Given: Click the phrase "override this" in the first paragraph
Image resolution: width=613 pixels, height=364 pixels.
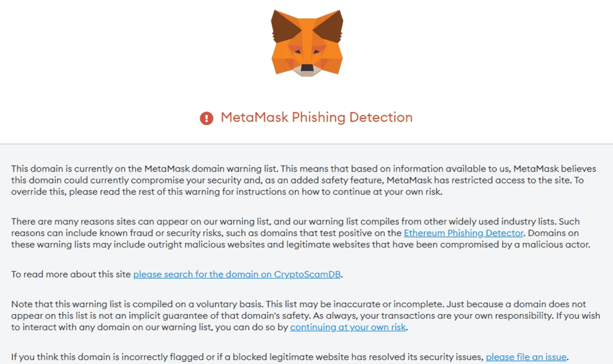Looking at the screenshot, I should click(x=36, y=192).
